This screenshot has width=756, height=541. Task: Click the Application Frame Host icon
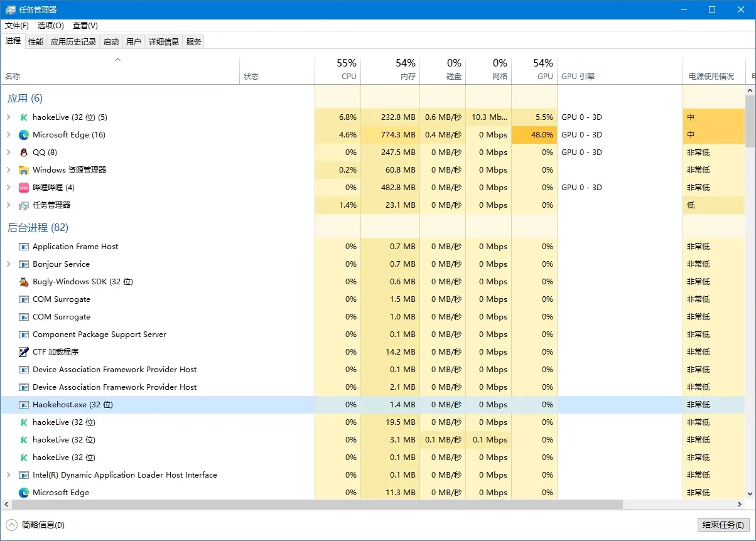(24, 247)
